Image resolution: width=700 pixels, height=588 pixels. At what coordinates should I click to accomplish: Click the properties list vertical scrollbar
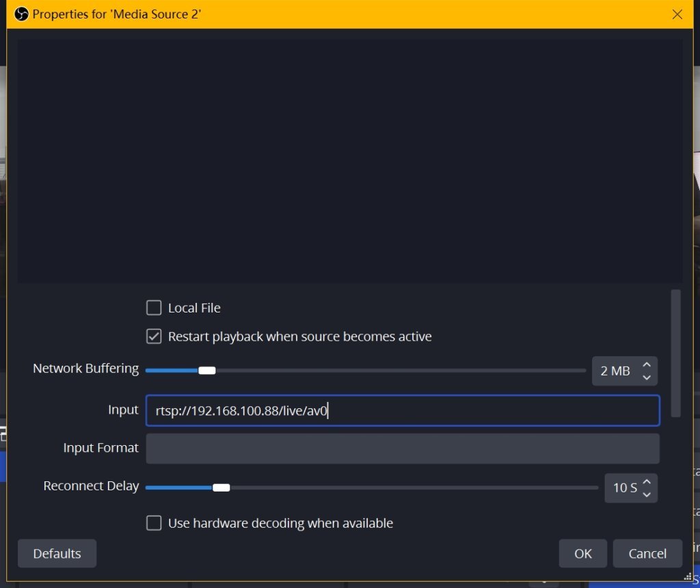pos(675,353)
